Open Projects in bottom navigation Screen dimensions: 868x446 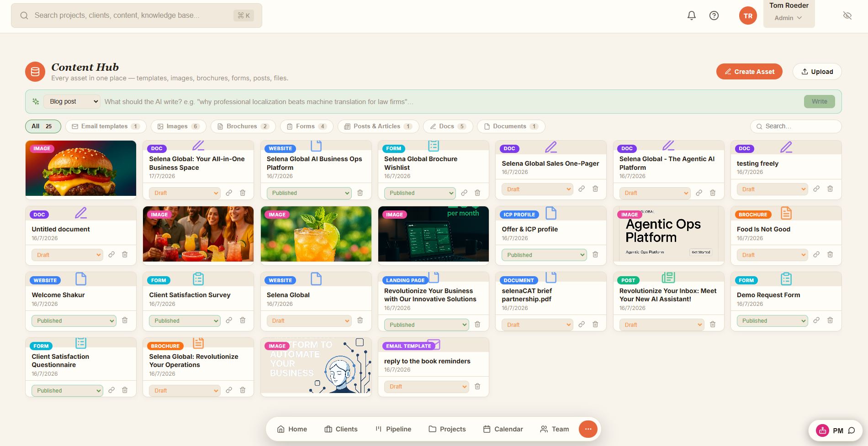[x=447, y=429]
